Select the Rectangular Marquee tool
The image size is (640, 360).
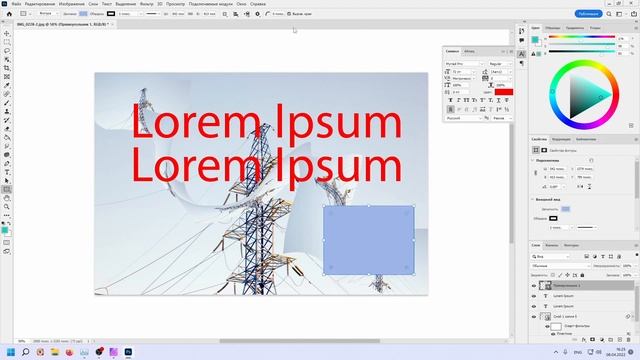(7, 42)
